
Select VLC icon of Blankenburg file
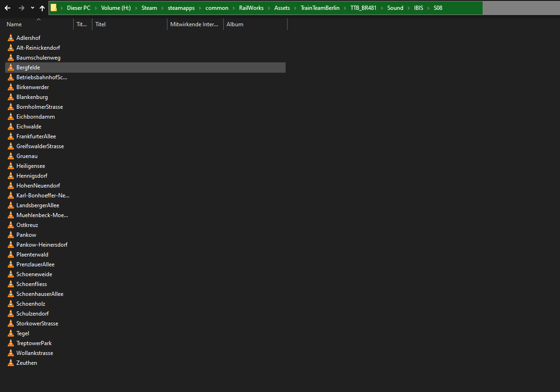(x=11, y=97)
